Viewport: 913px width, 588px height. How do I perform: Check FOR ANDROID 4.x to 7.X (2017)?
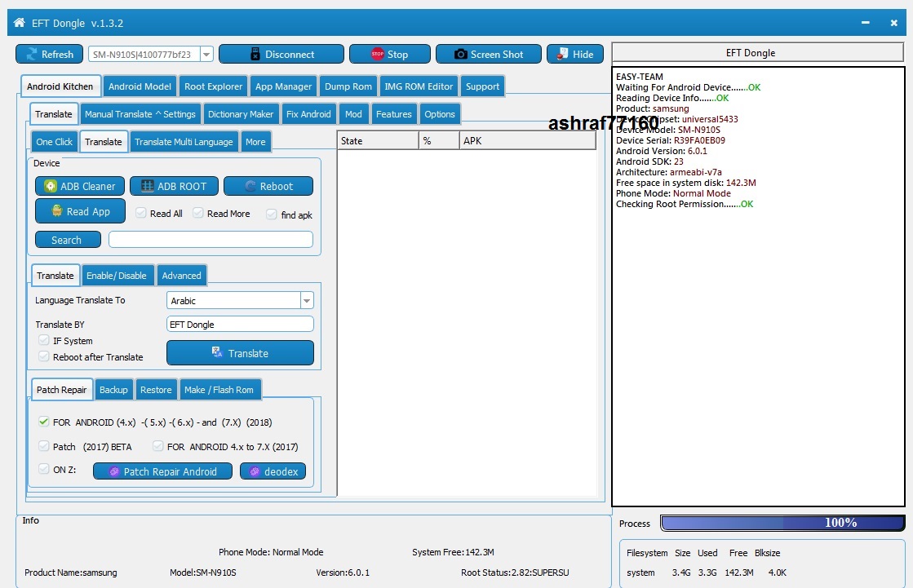[x=157, y=446]
